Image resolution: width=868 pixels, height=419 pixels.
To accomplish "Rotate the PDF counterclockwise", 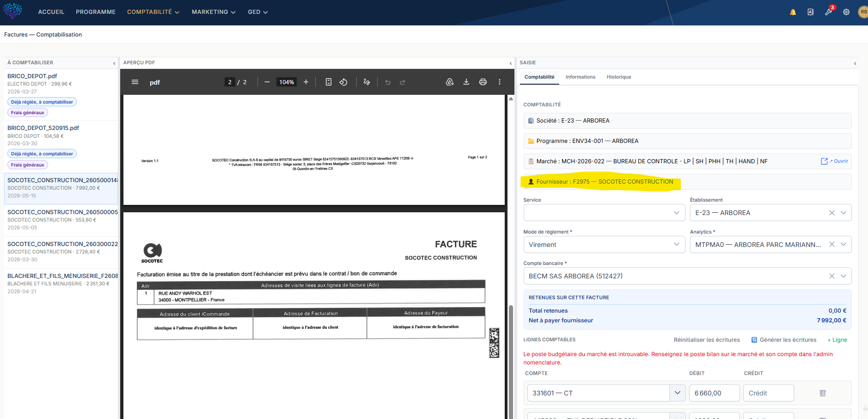I will 343,82.
